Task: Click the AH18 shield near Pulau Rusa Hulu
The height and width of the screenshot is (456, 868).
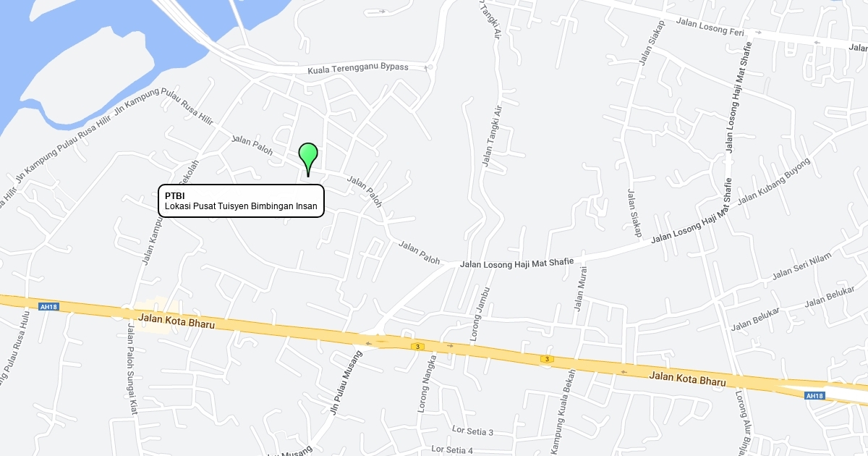Action: point(48,307)
